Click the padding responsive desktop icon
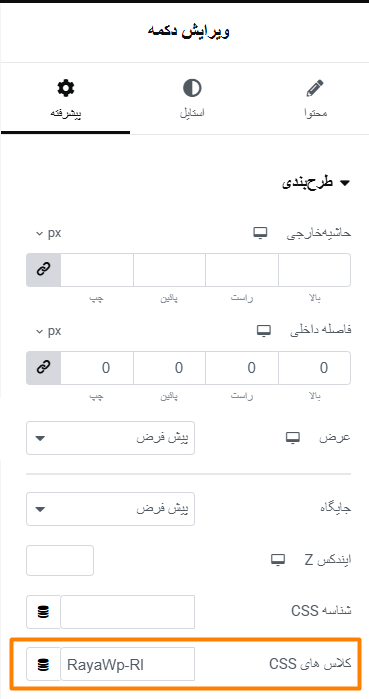Image resolution: width=369 pixels, height=699 pixels. (264, 330)
